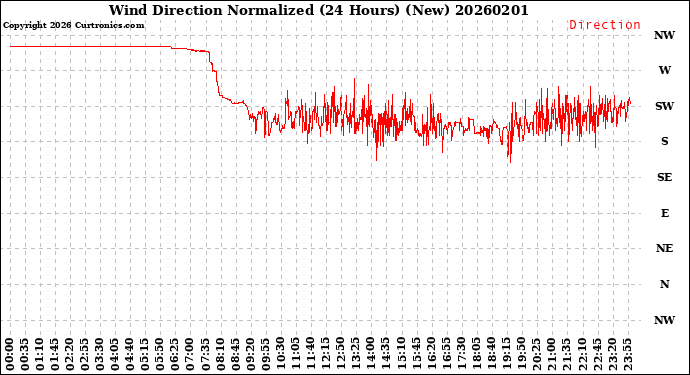690x375 pixels.
Task: Click the '09:20' time axis label
Action: click(x=250, y=355)
